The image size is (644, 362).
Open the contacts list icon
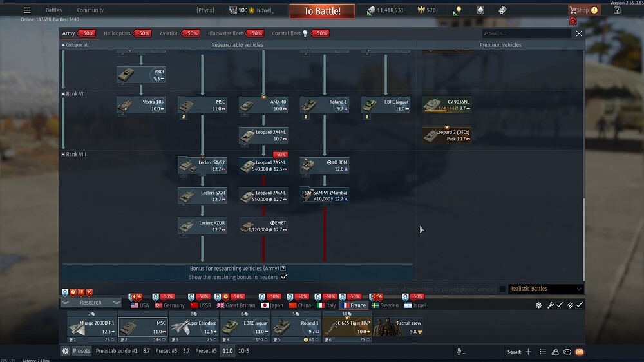(x=542, y=352)
